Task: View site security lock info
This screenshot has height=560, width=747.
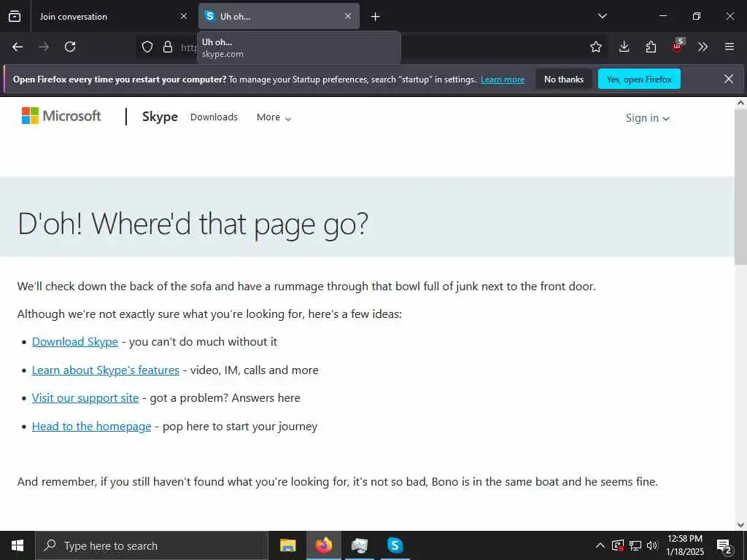Action: coord(168,47)
